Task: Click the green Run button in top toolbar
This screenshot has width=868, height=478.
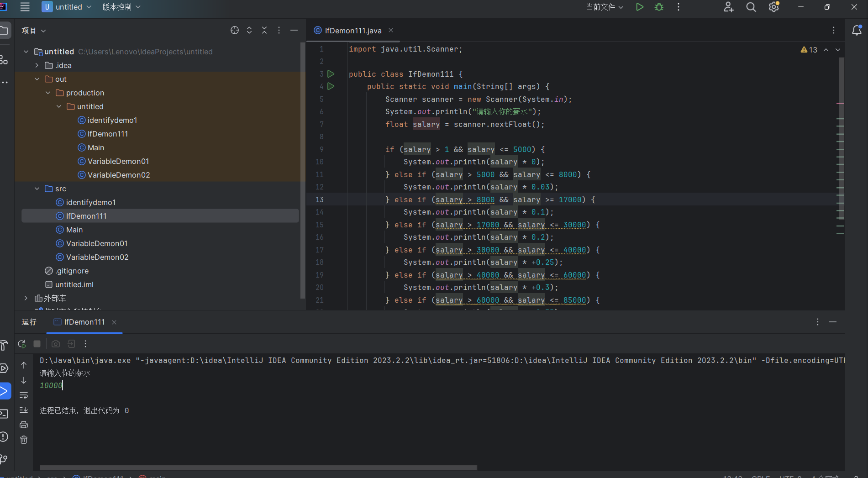Action: coord(640,7)
